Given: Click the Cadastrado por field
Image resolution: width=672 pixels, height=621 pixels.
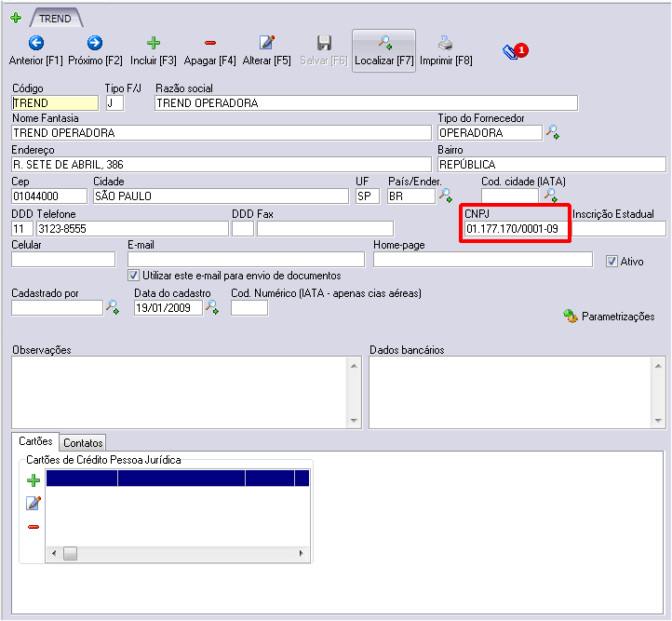Looking at the screenshot, I should pyautogui.click(x=58, y=308).
